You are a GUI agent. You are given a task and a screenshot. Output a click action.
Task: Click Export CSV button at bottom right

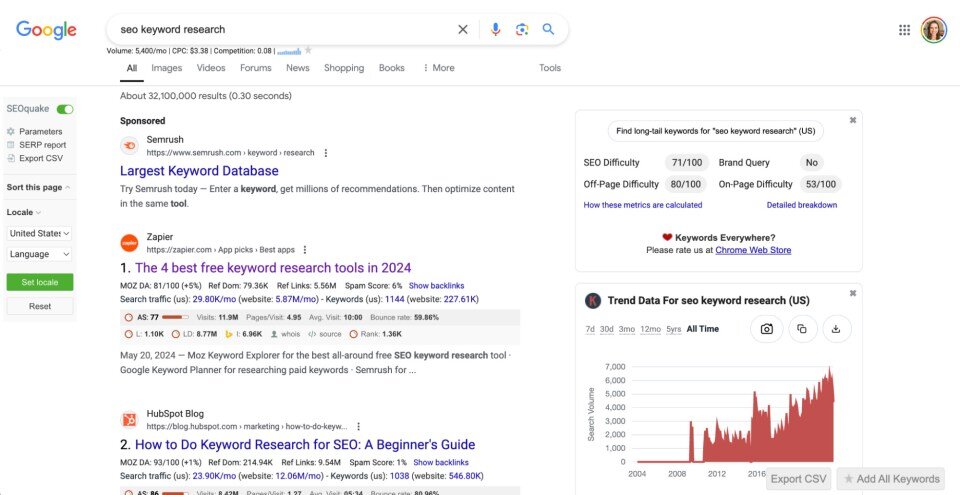pos(798,479)
